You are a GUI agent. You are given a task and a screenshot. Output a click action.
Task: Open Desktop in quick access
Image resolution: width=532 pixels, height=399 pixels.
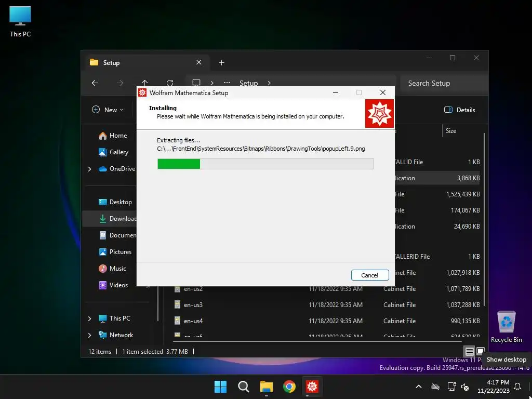tap(115, 202)
